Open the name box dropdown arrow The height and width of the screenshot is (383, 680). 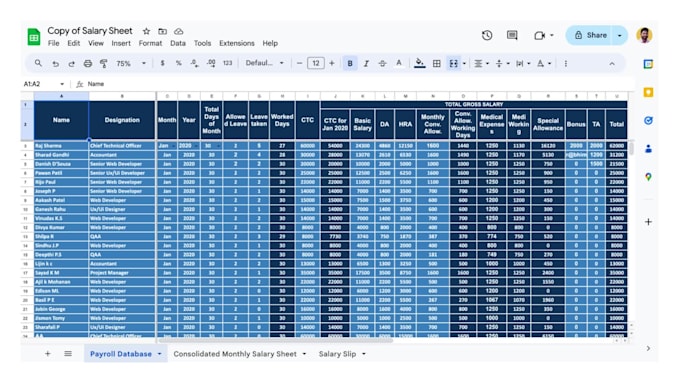click(62, 84)
